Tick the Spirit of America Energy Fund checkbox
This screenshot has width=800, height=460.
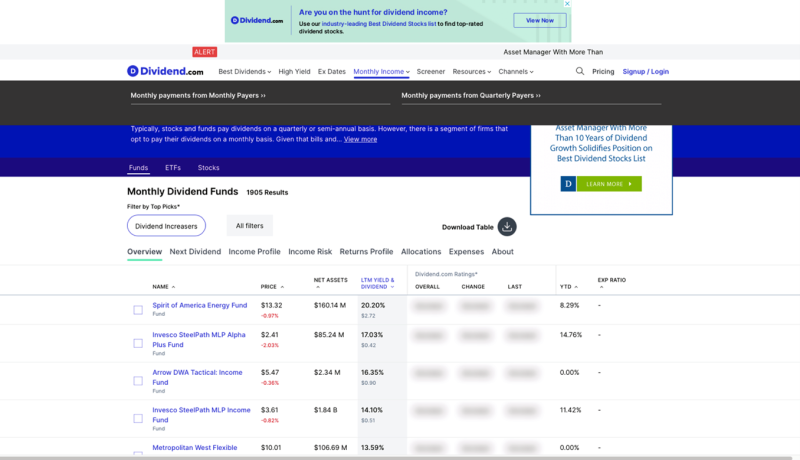(x=138, y=310)
